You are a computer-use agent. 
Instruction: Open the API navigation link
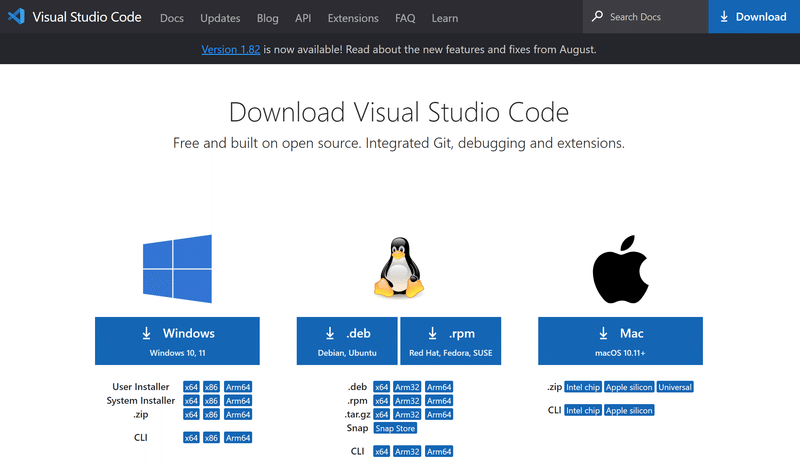(x=303, y=18)
